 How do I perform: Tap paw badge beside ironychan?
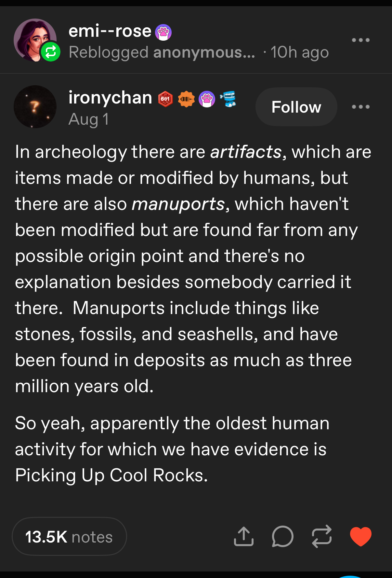tap(207, 99)
